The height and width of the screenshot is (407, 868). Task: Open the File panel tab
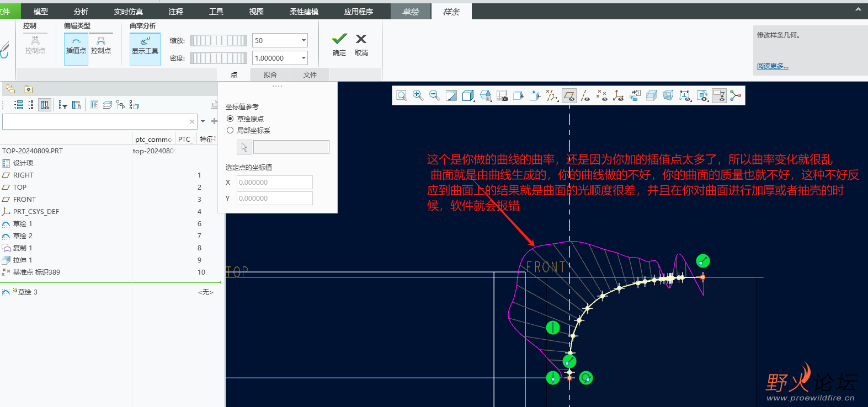(x=310, y=74)
